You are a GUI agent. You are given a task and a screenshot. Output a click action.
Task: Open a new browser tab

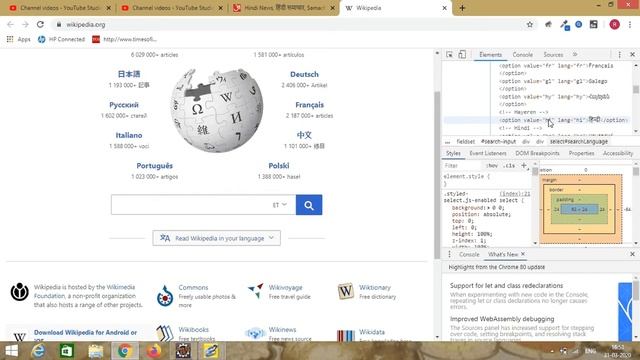(462, 8)
